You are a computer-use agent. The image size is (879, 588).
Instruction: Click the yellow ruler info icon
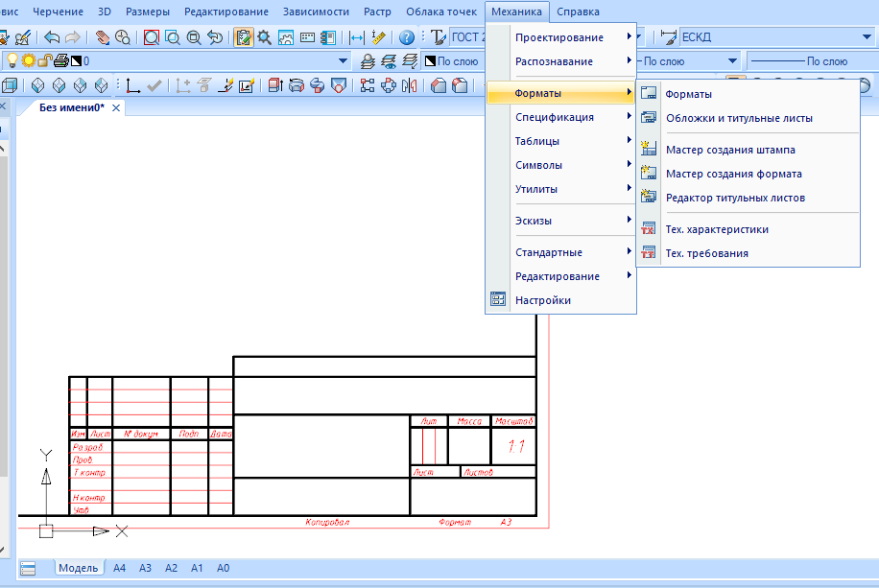click(x=378, y=37)
